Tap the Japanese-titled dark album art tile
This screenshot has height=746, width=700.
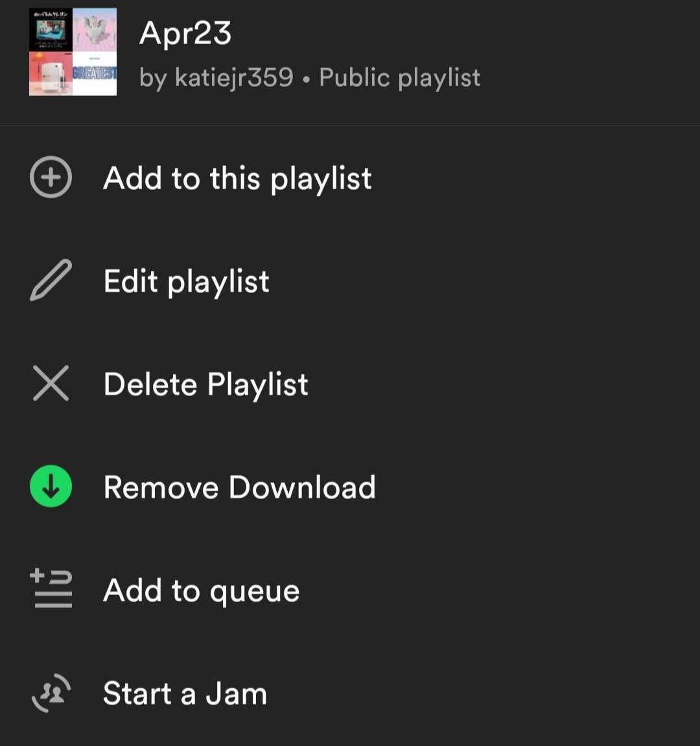point(51,30)
